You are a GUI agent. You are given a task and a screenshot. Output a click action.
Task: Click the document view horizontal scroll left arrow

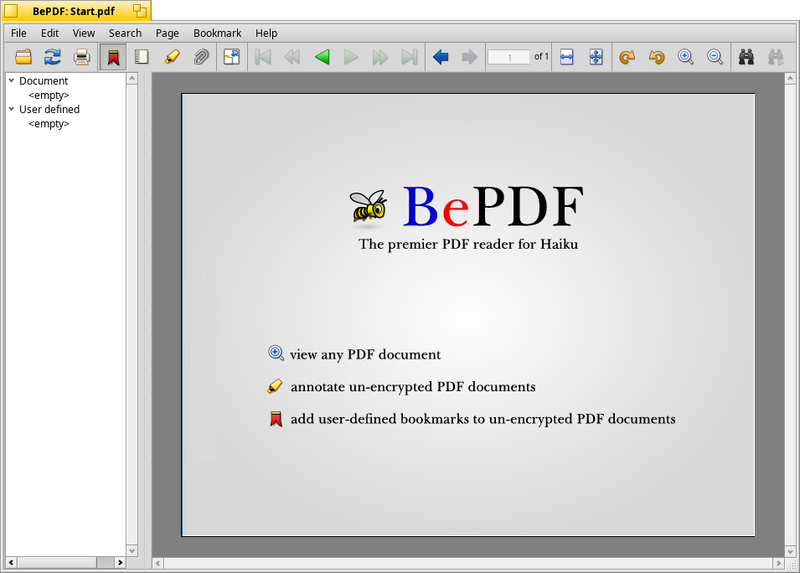pos(158,563)
